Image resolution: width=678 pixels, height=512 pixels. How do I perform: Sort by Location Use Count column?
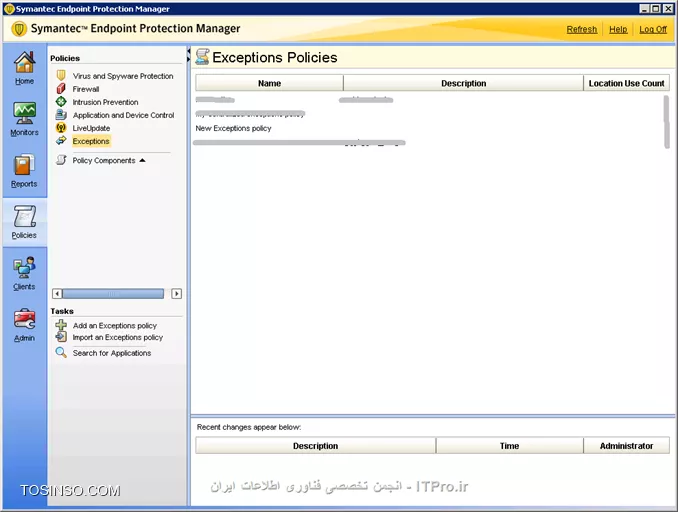(627, 83)
